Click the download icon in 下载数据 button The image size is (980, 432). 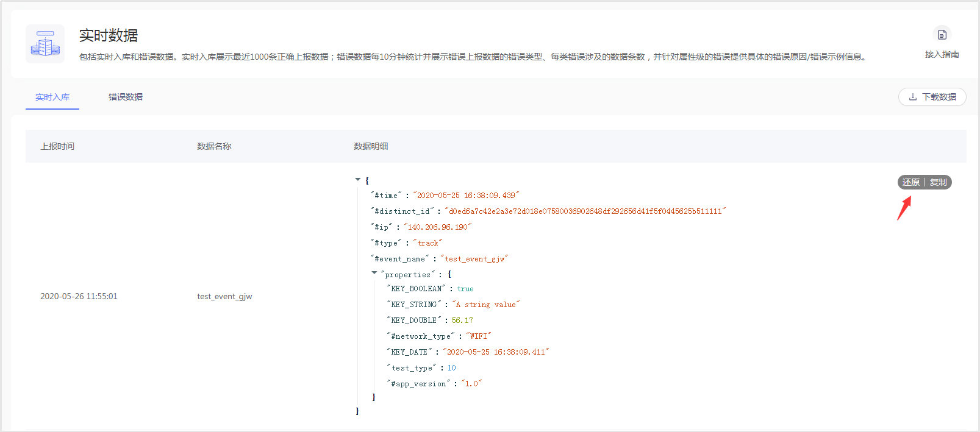[x=913, y=97]
